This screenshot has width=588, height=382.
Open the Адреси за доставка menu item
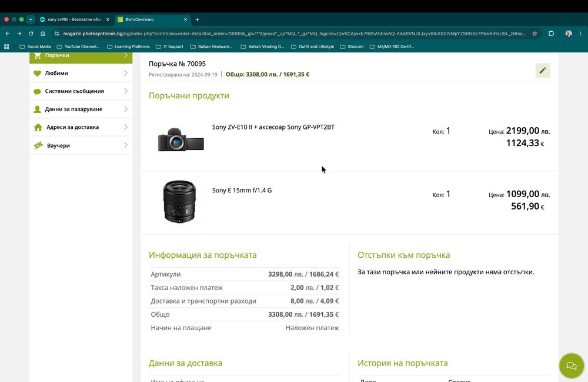[x=81, y=127]
